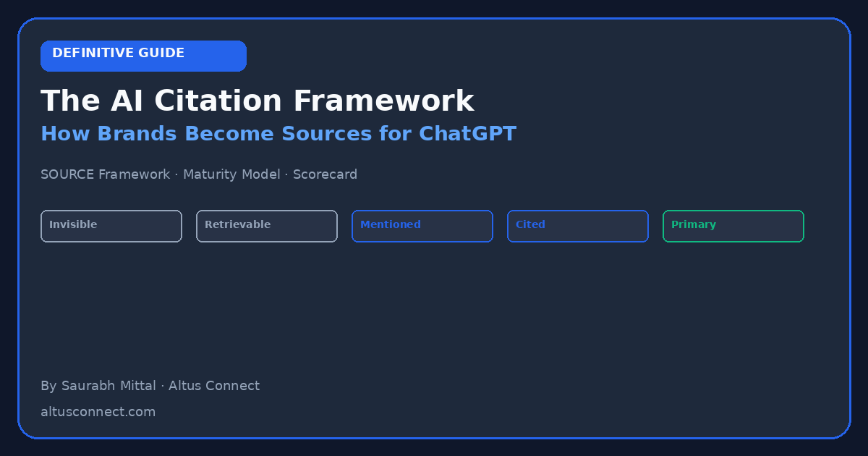Viewport: 868px width, 456px height.
Task: Select the Cited stage box
Action: [x=577, y=226]
